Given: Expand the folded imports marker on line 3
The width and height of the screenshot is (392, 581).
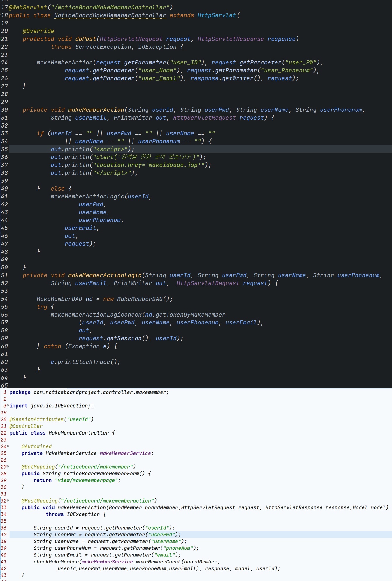Looking at the screenshot, I should [x=8, y=406].
